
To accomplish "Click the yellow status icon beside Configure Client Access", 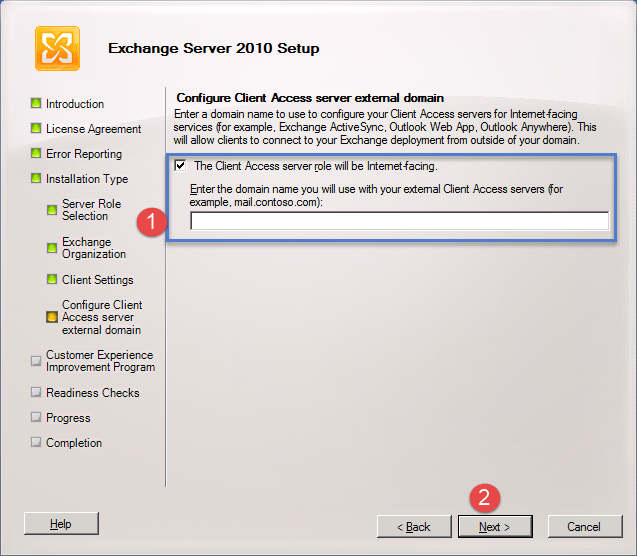I will click(52, 317).
